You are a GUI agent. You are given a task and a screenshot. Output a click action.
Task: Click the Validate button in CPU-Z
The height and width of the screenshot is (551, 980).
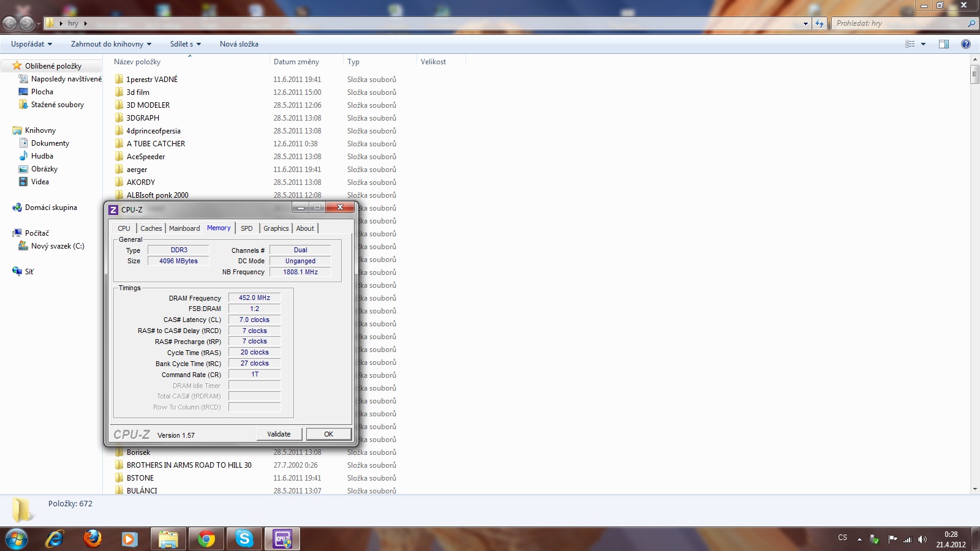279,434
